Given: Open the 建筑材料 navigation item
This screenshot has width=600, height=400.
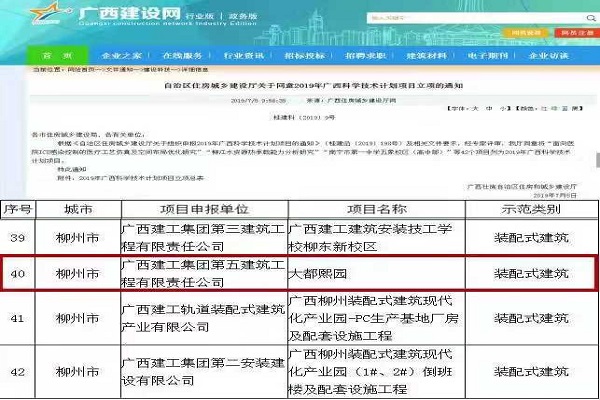Looking at the screenshot, I should tap(427, 56).
